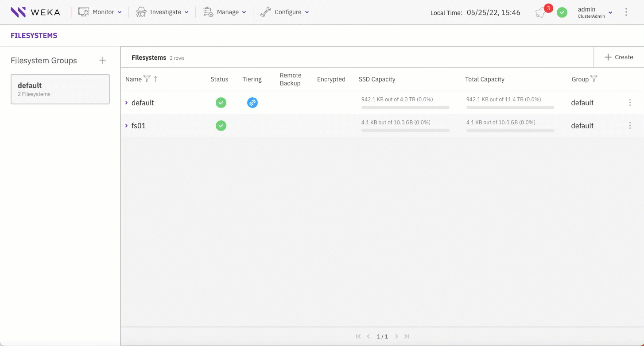Select the default filesystem group card
644x346 pixels.
[x=60, y=89]
